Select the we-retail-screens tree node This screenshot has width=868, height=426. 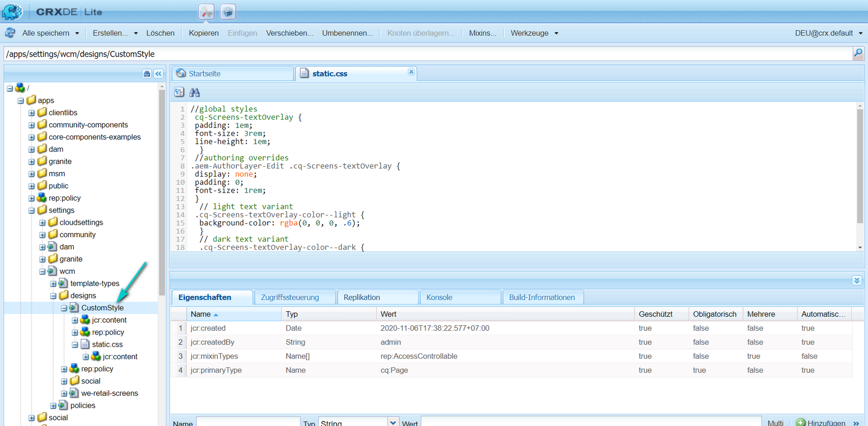tap(109, 393)
